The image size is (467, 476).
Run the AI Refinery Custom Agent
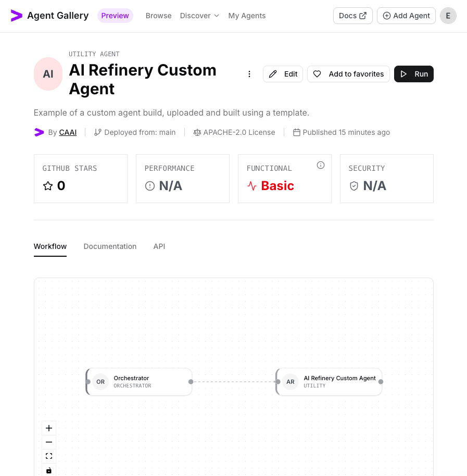[x=414, y=73]
